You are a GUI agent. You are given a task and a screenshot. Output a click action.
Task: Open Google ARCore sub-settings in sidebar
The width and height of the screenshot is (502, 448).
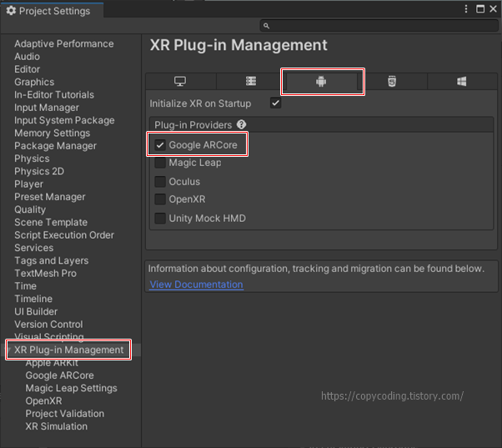60,375
